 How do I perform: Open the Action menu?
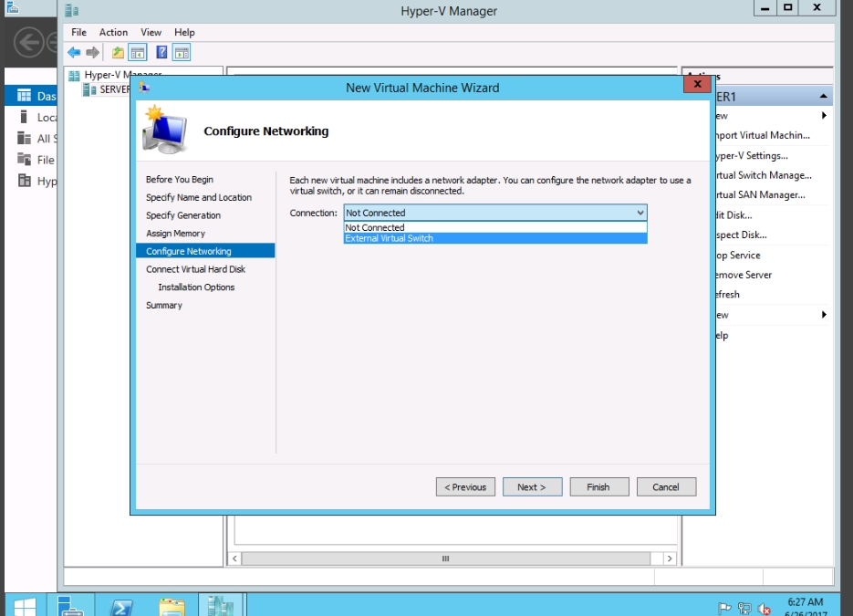113,32
